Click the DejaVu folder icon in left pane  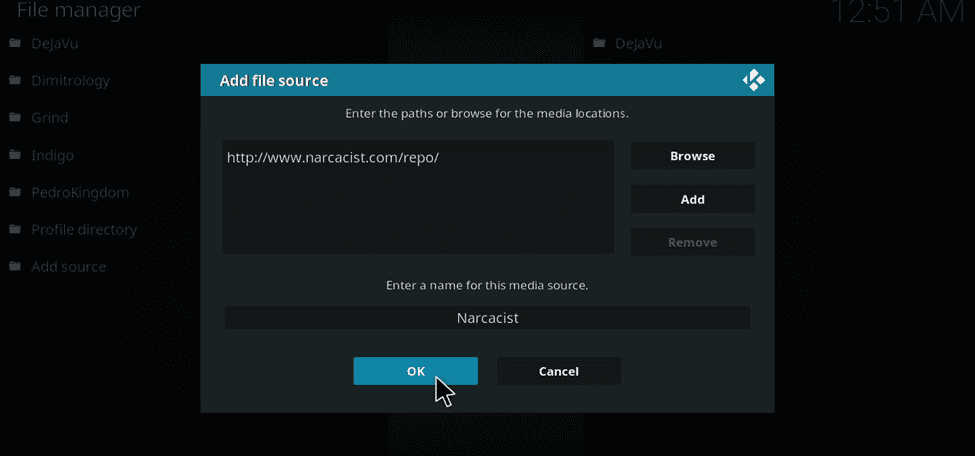pos(15,43)
